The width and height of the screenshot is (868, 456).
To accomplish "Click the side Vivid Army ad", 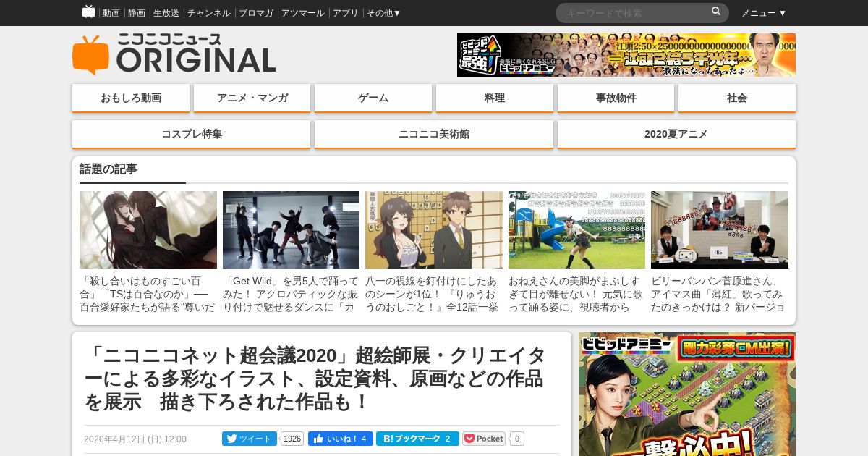I will pos(687,394).
